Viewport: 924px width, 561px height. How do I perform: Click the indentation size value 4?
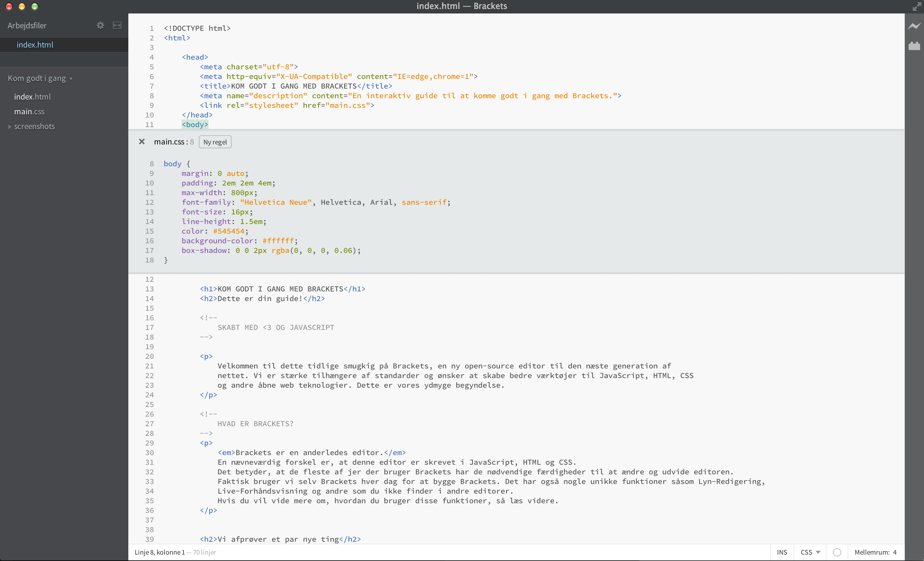point(895,552)
